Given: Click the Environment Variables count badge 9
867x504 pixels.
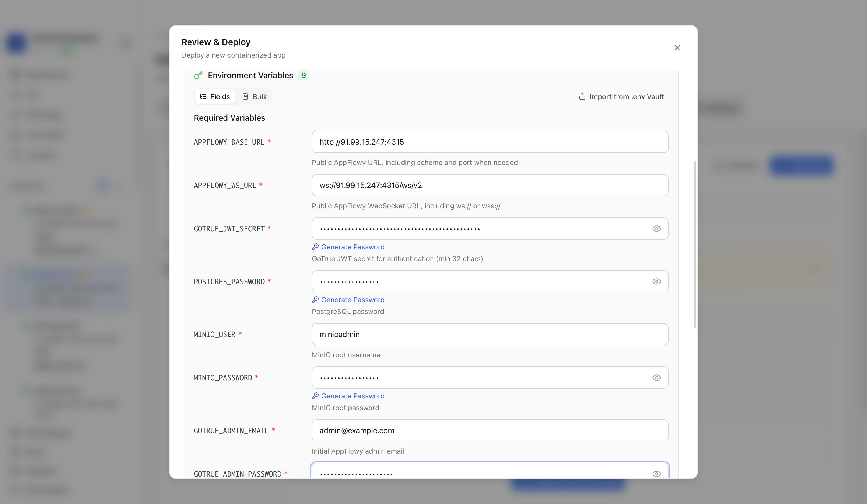Looking at the screenshot, I should click(304, 75).
